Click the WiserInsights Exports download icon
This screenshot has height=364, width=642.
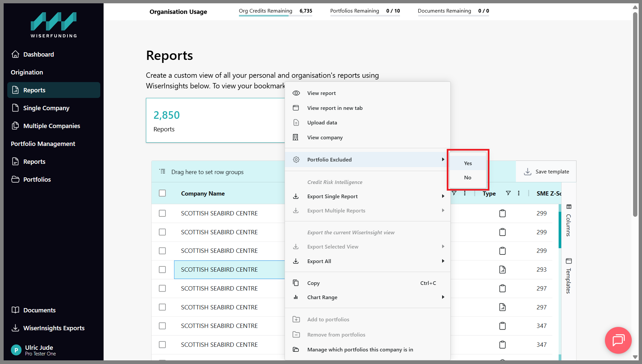click(15, 328)
